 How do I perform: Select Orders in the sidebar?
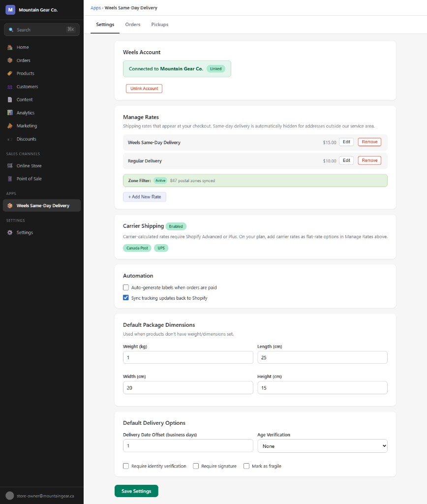click(x=24, y=60)
